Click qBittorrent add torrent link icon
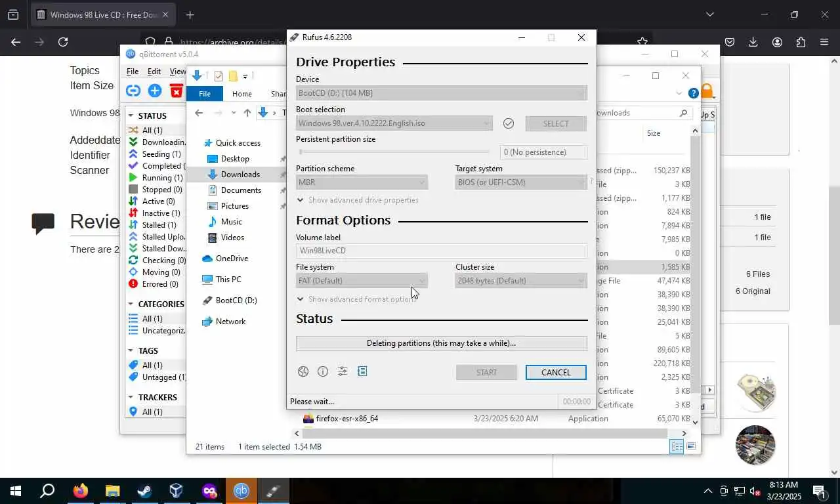Image resolution: width=840 pixels, height=504 pixels. point(133,91)
